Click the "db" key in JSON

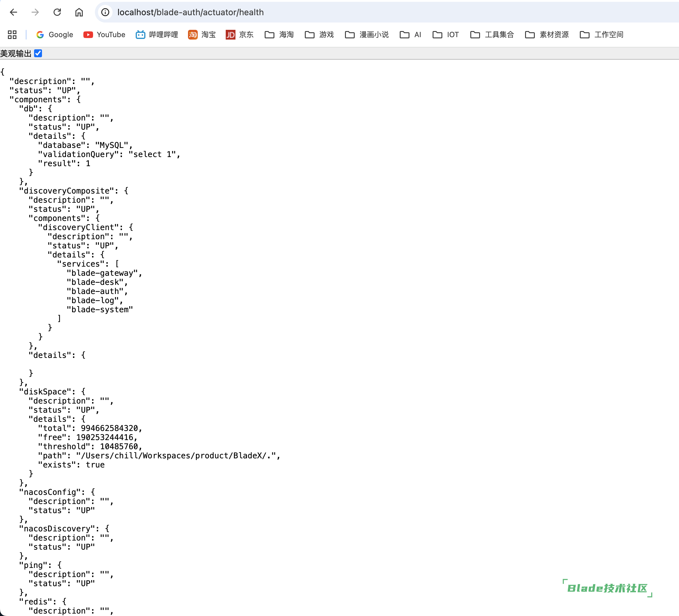pyautogui.click(x=28, y=109)
